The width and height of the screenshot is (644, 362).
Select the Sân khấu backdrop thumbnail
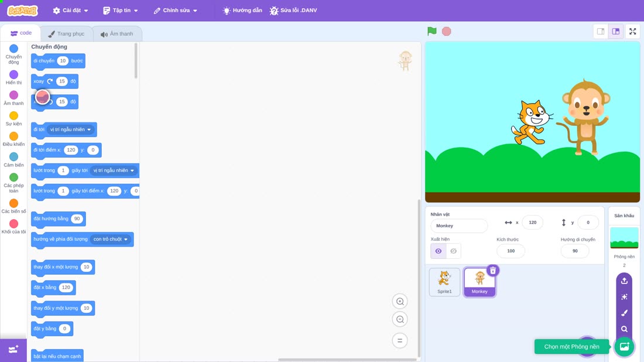click(624, 238)
